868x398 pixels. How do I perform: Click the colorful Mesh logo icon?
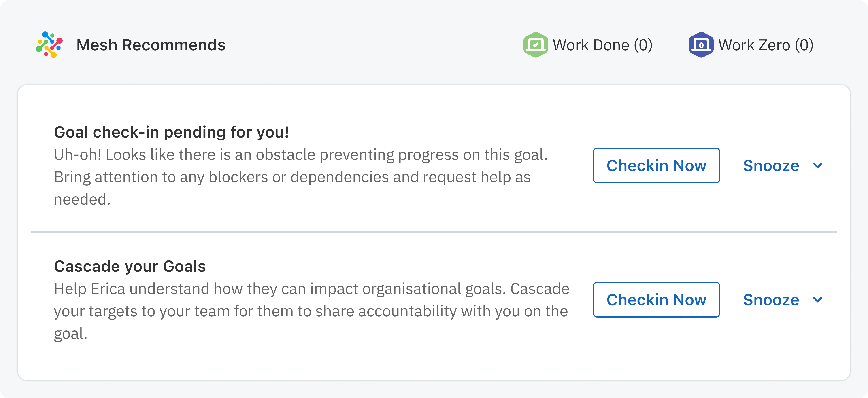tap(49, 45)
